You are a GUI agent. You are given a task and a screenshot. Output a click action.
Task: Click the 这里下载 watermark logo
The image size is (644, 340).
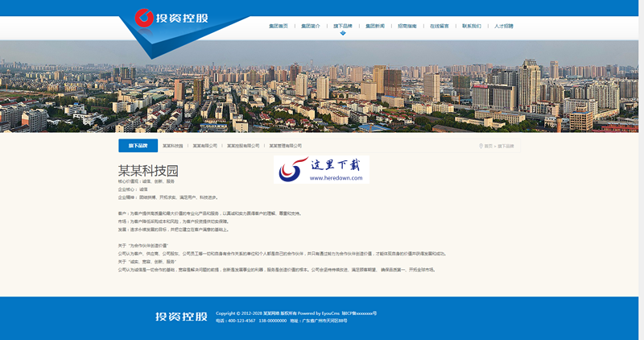click(321, 169)
